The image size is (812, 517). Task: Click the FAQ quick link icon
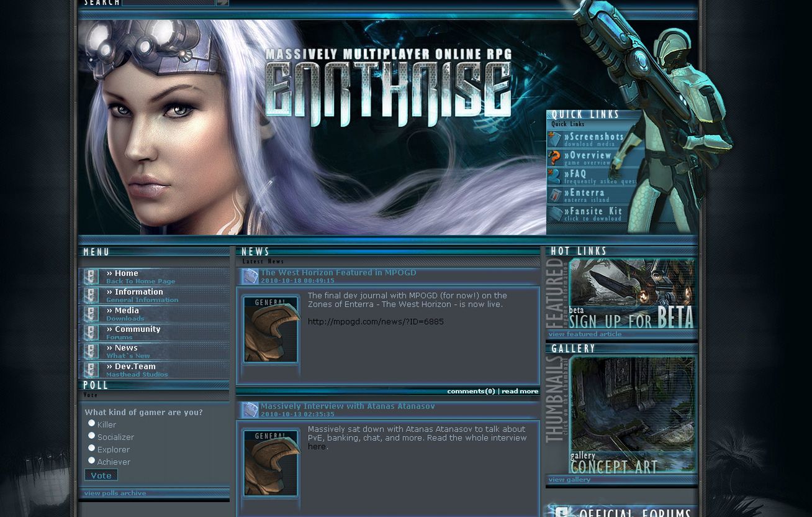point(554,176)
